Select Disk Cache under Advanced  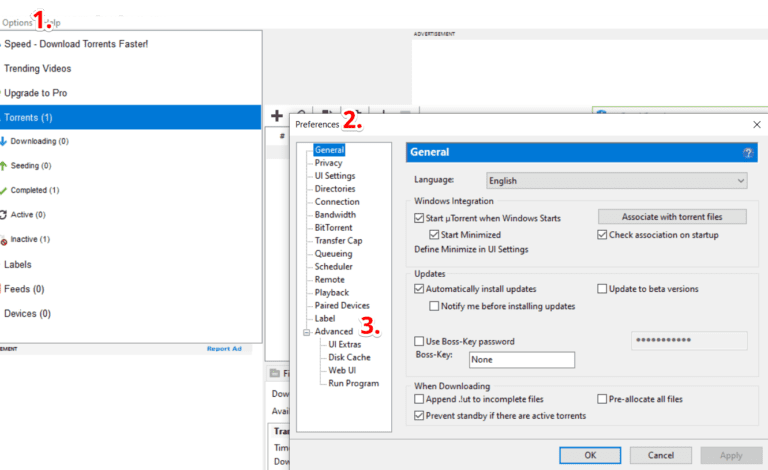[349, 357]
